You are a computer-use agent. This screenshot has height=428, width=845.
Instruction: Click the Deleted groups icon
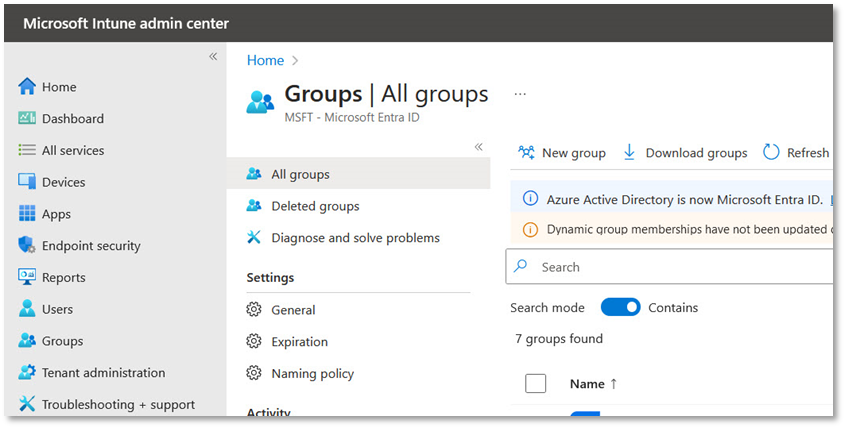[x=254, y=205]
